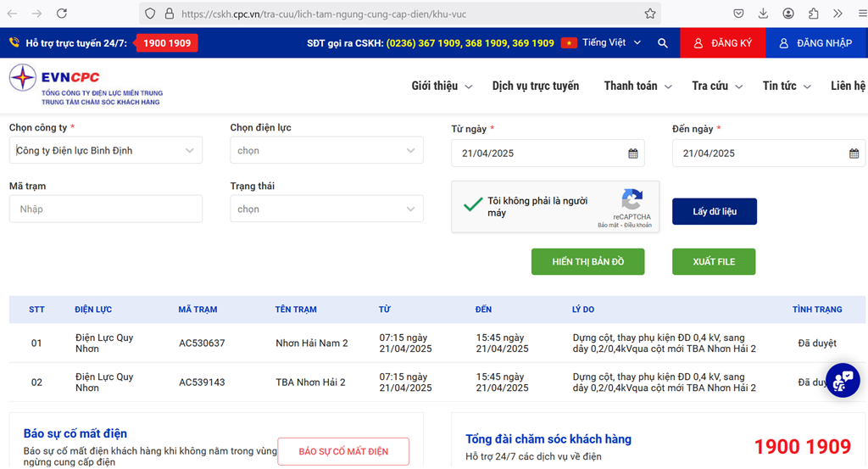The image size is (868, 469).
Task: Click the BÁO SỰ CỐ MẤT ĐIỆN button
Action: (343, 451)
